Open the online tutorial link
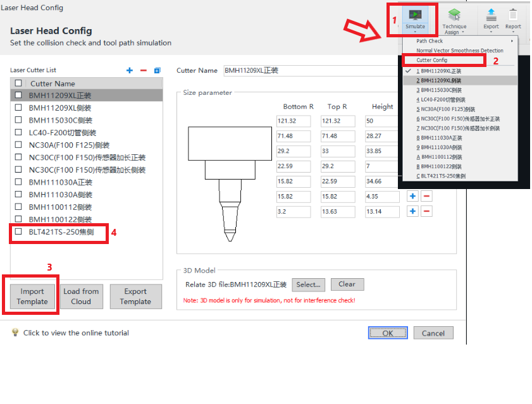The width and height of the screenshot is (532, 404). (76, 333)
